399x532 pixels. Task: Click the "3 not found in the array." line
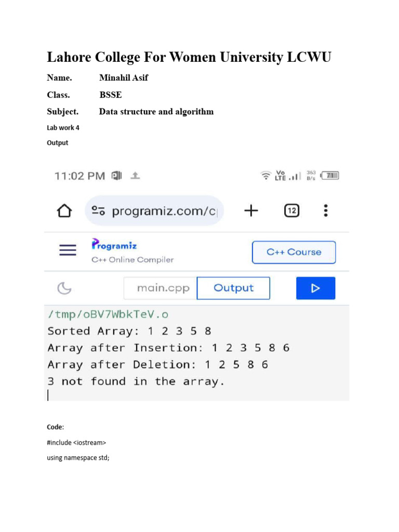[x=136, y=381]
